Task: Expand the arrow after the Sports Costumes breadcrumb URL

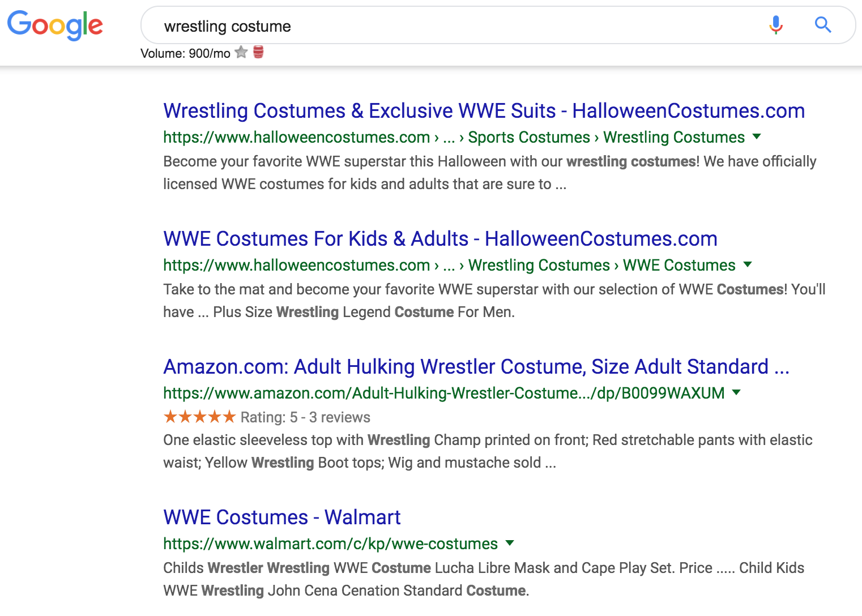Action: point(757,136)
